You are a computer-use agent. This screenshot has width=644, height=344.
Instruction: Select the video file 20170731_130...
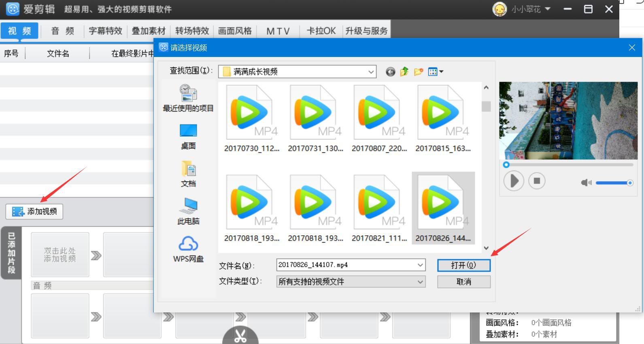click(315, 119)
